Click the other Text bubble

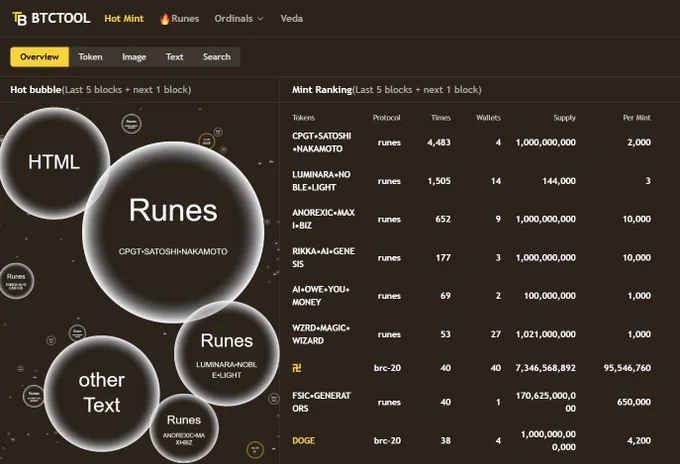click(102, 393)
